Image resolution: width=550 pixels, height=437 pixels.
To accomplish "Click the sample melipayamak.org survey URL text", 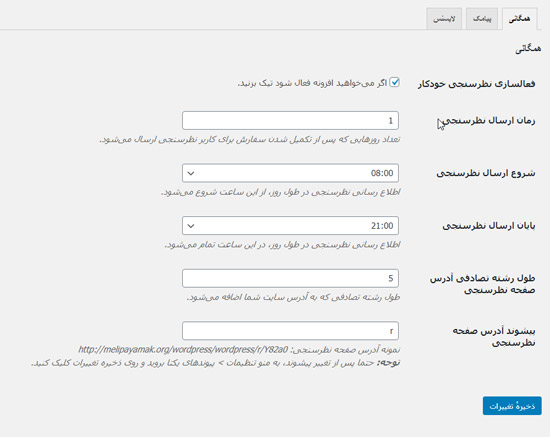I will pos(183,350).
